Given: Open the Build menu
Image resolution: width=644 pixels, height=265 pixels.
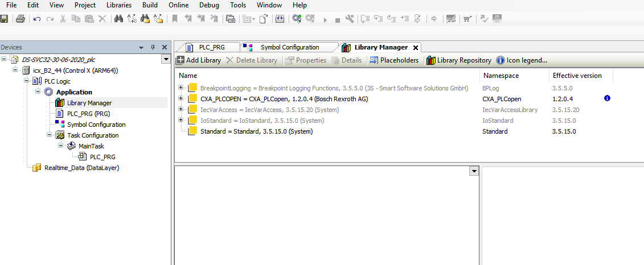Looking at the screenshot, I should pos(150,5).
